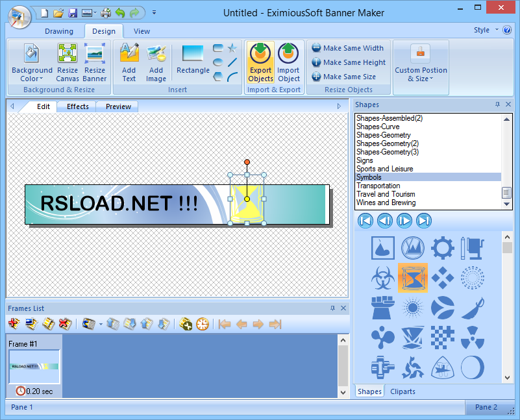Select Sports and Leisure category
The height and width of the screenshot is (420, 520).
coord(428,169)
